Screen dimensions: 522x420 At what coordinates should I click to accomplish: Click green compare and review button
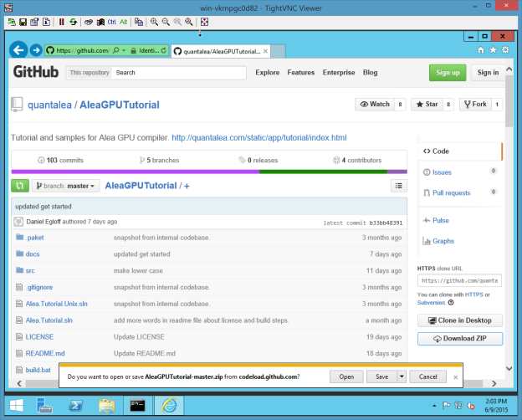tap(20, 186)
